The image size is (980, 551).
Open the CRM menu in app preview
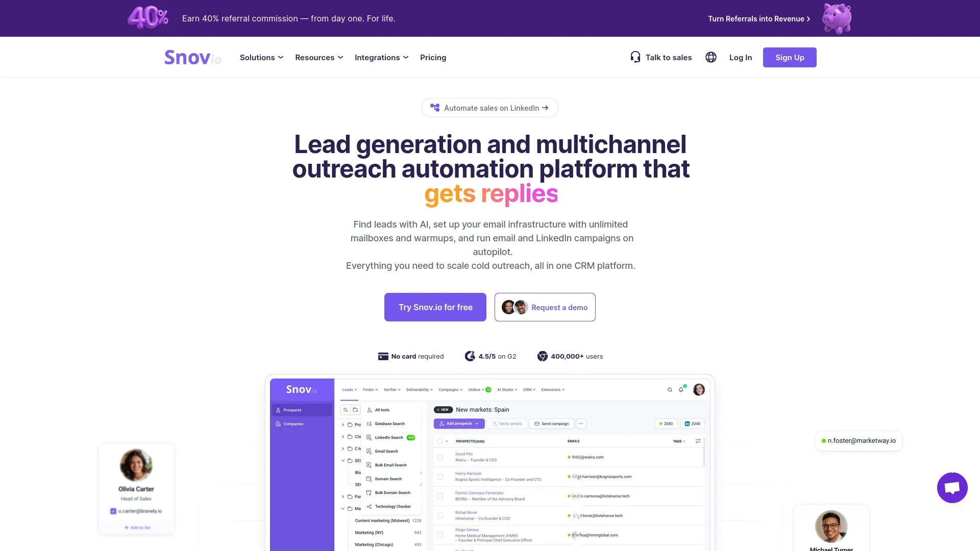point(529,390)
